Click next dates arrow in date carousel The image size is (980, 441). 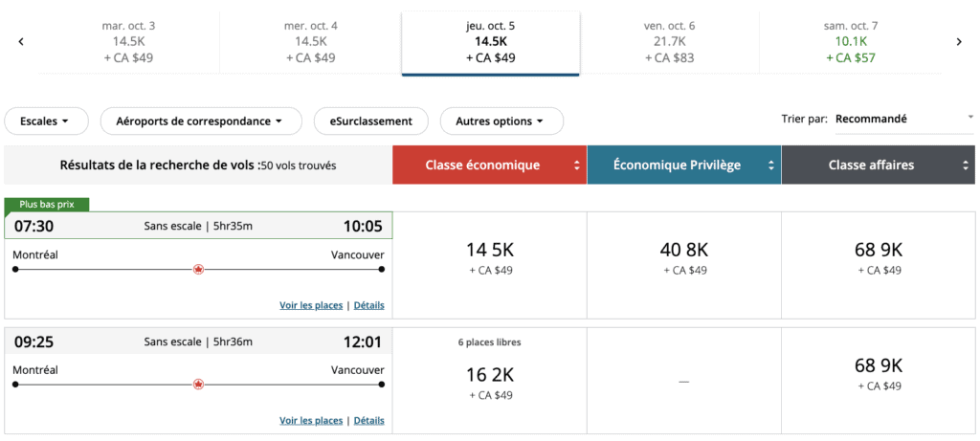coord(958,42)
